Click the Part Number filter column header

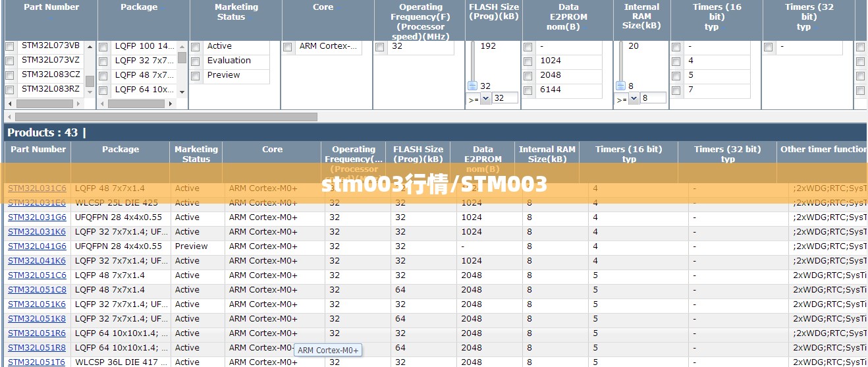tap(51, 7)
